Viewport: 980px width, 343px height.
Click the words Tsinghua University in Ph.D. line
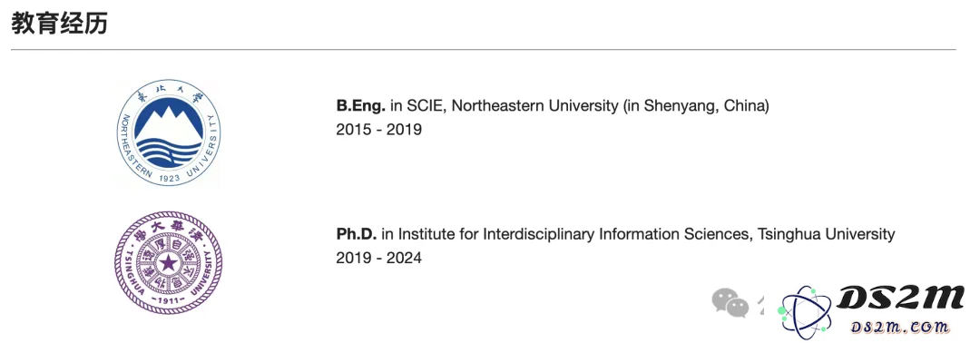(827, 234)
